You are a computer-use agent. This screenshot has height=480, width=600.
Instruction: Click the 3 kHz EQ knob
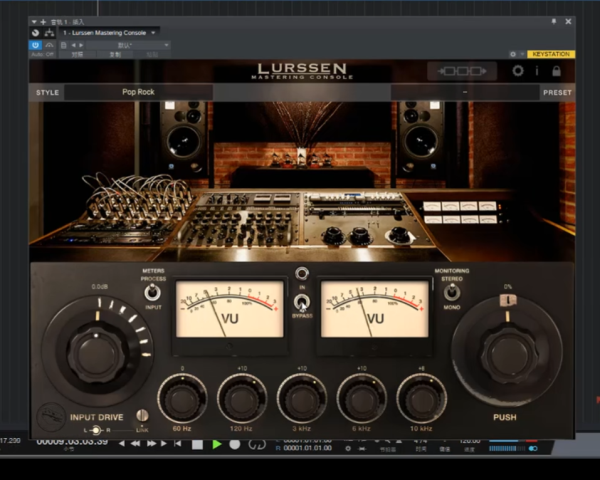(302, 399)
